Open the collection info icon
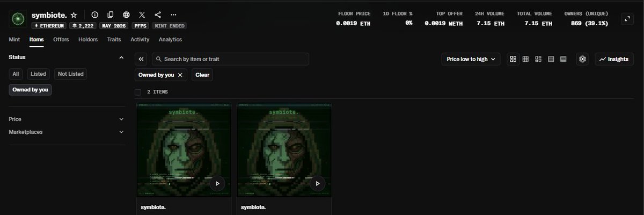The image size is (644, 215). pyautogui.click(x=95, y=15)
